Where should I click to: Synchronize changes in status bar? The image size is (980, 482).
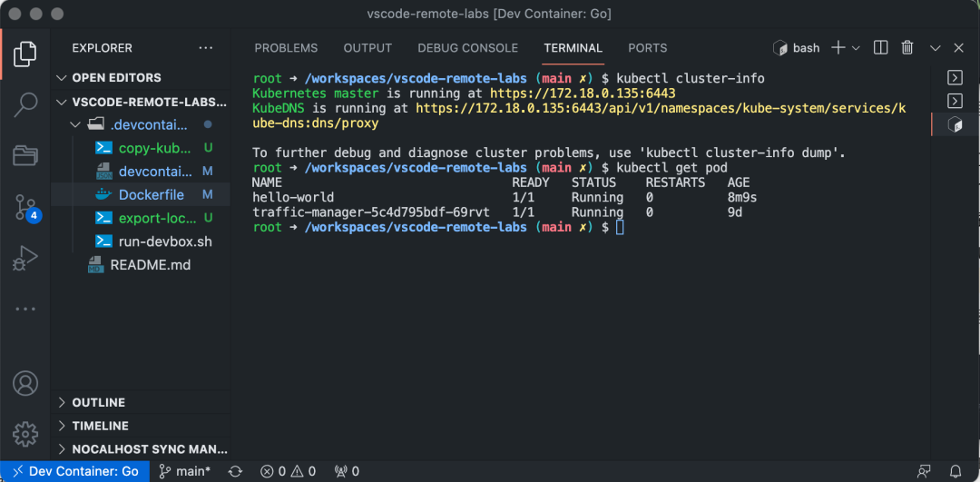pos(235,471)
